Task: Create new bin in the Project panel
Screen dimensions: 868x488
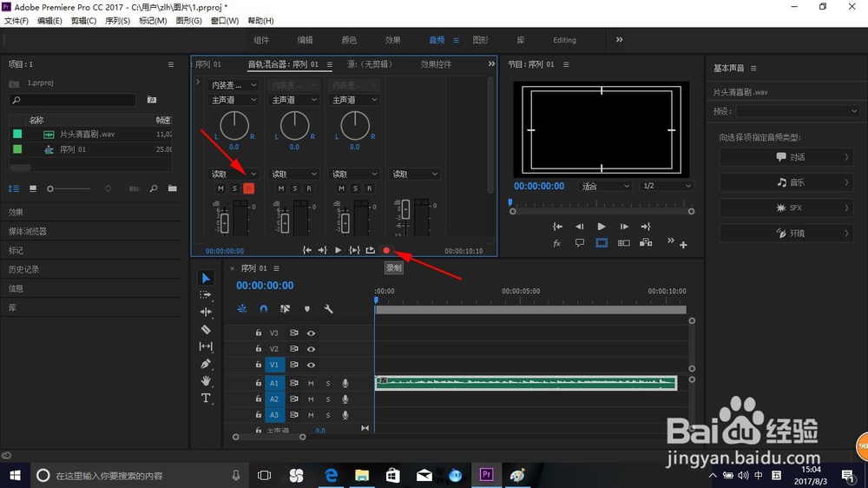Action: click(x=173, y=189)
